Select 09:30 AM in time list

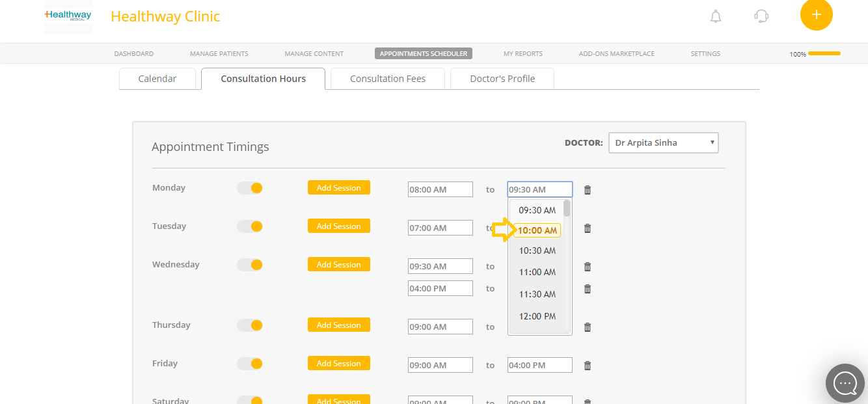(x=537, y=210)
